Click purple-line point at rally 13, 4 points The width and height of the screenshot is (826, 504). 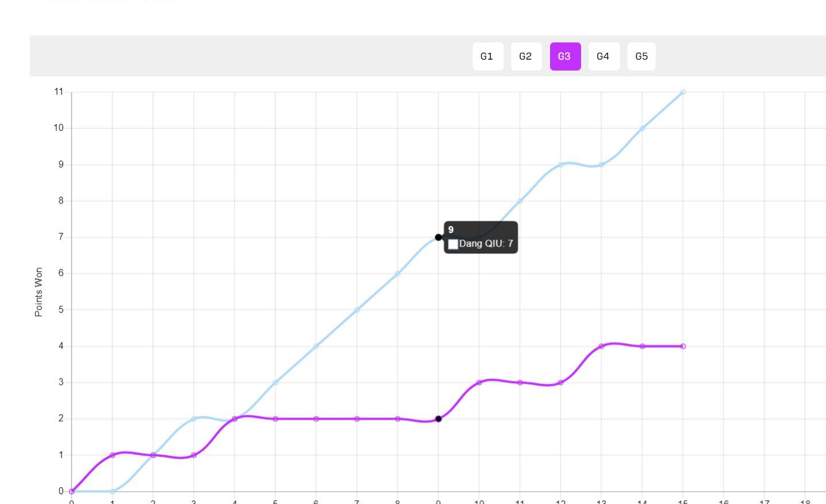point(601,346)
